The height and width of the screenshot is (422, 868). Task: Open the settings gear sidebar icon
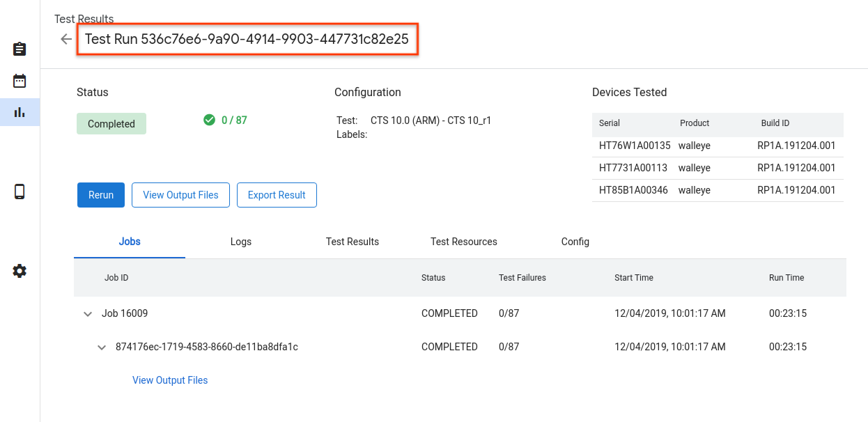click(x=20, y=271)
